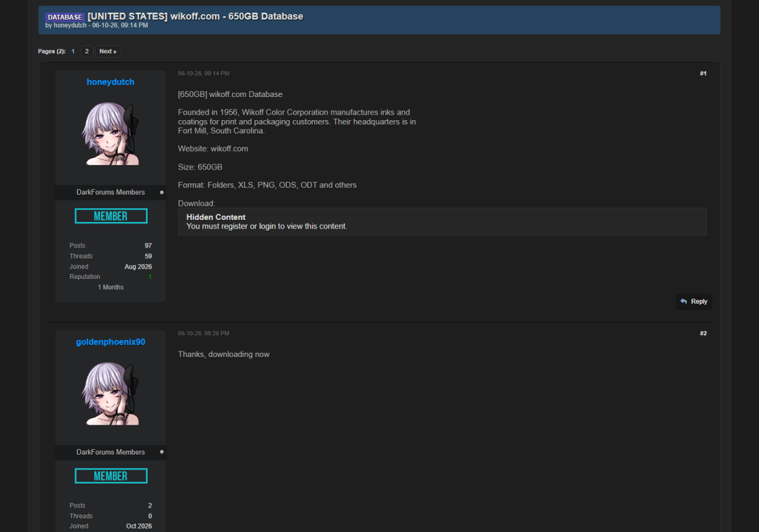The image size is (759, 532).
Task: Click the "1 Months" label under honeydutch
Action: [x=111, y=287]
